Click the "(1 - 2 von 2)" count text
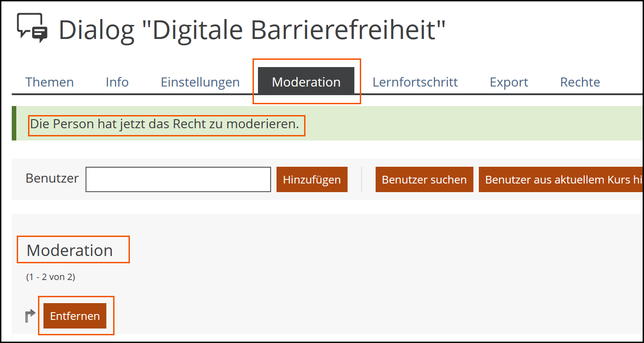Image resolution: width=644 pixels, height=343 pixels. [x=51, y=277]
